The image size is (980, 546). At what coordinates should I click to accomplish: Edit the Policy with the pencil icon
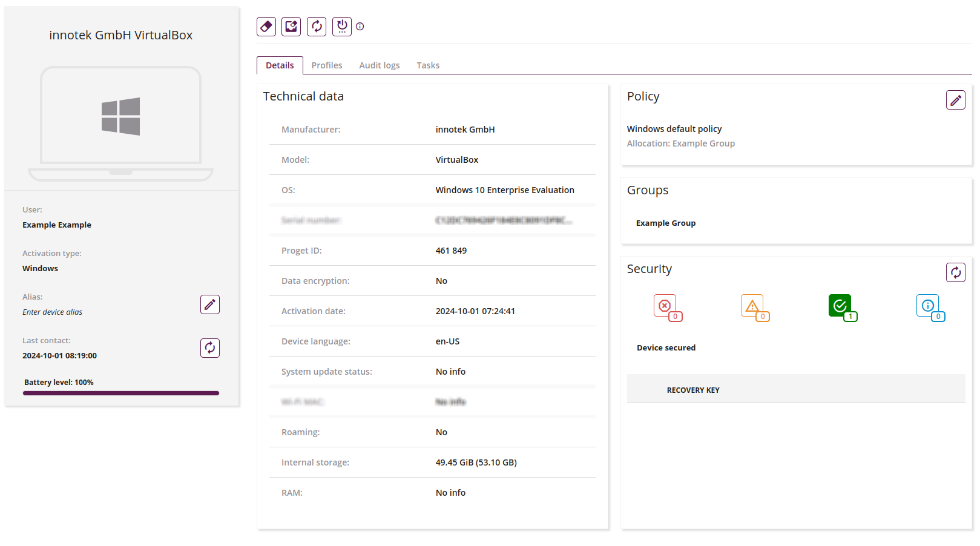click(956, 100)
